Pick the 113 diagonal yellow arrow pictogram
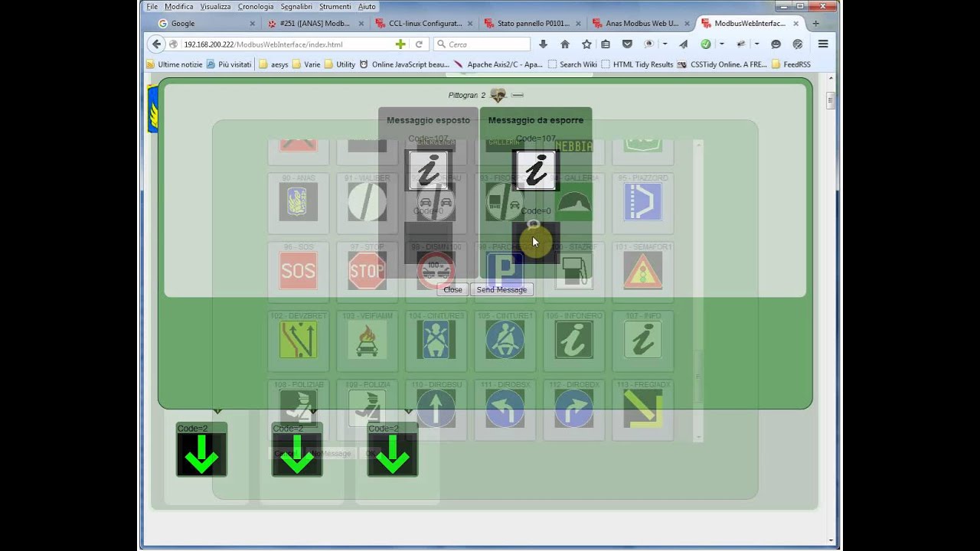980x551 pixels. pos(642,409)
